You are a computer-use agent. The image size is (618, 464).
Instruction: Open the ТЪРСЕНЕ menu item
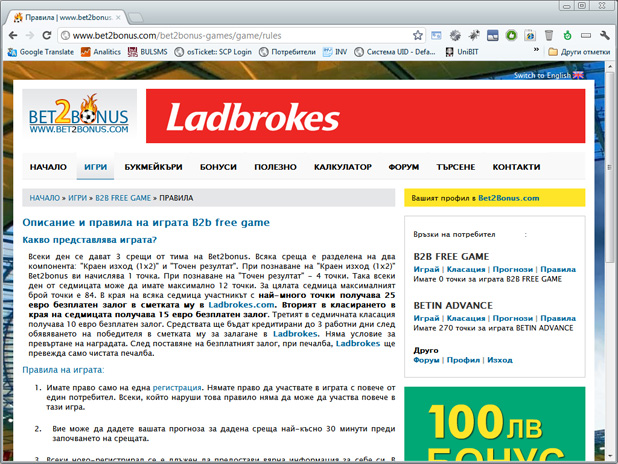[x=456, y=167]
